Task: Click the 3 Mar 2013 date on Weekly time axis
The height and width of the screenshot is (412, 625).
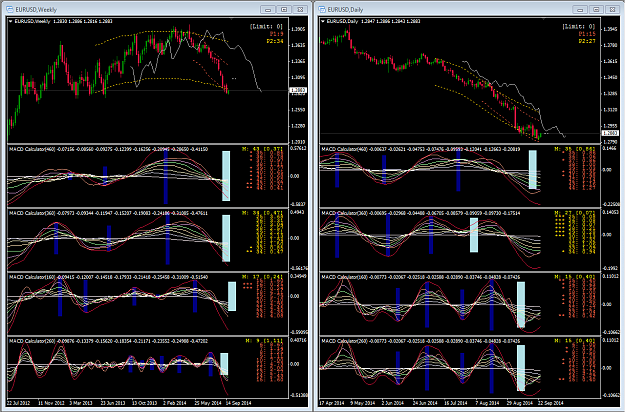Action: 81,403
